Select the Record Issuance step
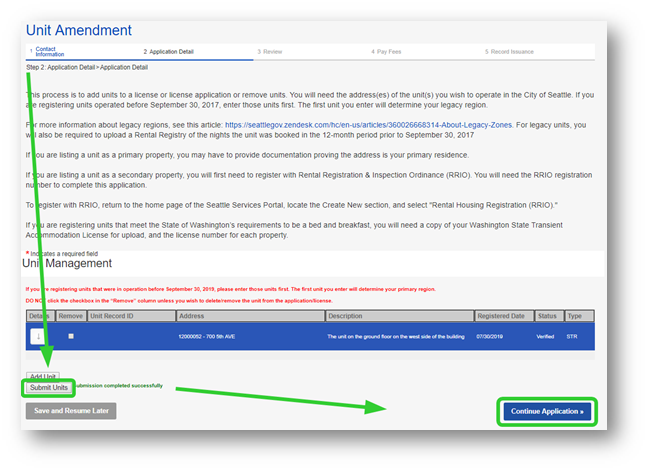 coord(509,51)
